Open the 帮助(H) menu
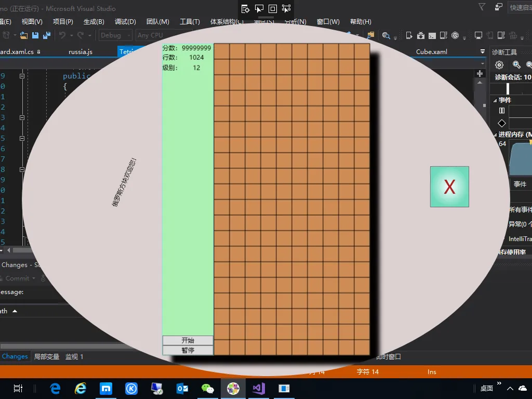This screenshot has width=532, height=399. (361, 22)
